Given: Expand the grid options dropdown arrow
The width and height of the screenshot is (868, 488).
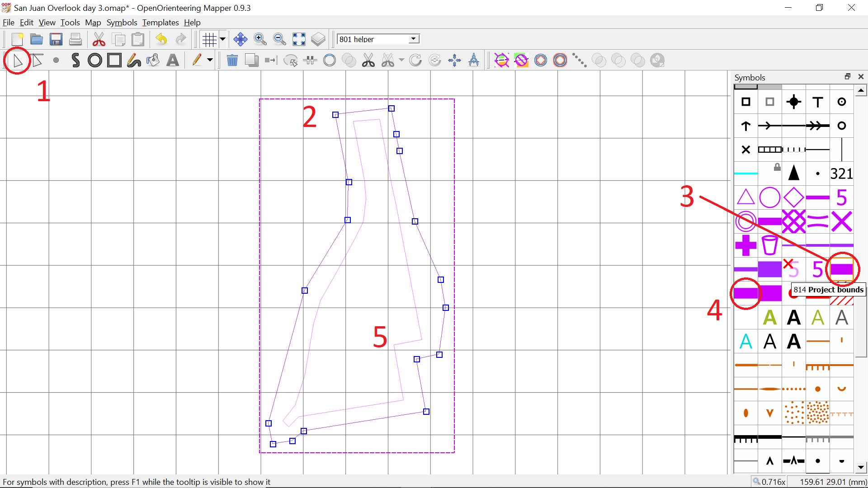Looking at the screenshot, I should (x=223, y=39).
